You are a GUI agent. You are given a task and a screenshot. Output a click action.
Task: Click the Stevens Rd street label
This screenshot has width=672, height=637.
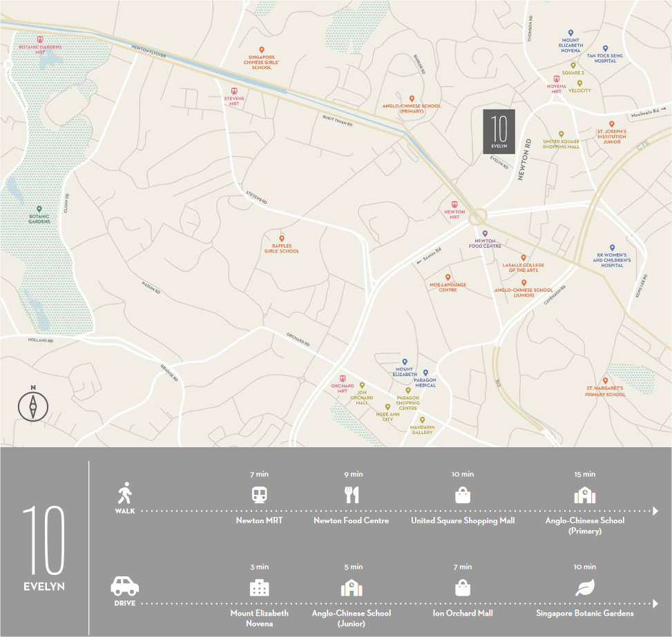256,197
